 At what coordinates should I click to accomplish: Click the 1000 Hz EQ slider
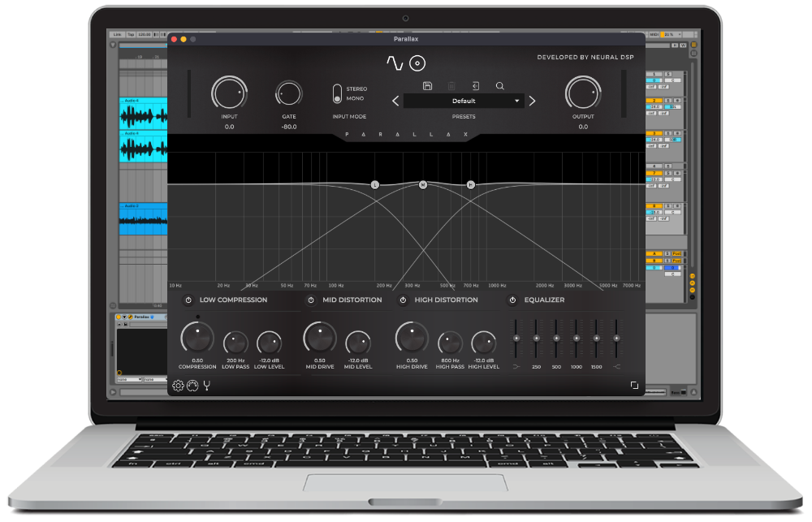click(x=577, y=339)
